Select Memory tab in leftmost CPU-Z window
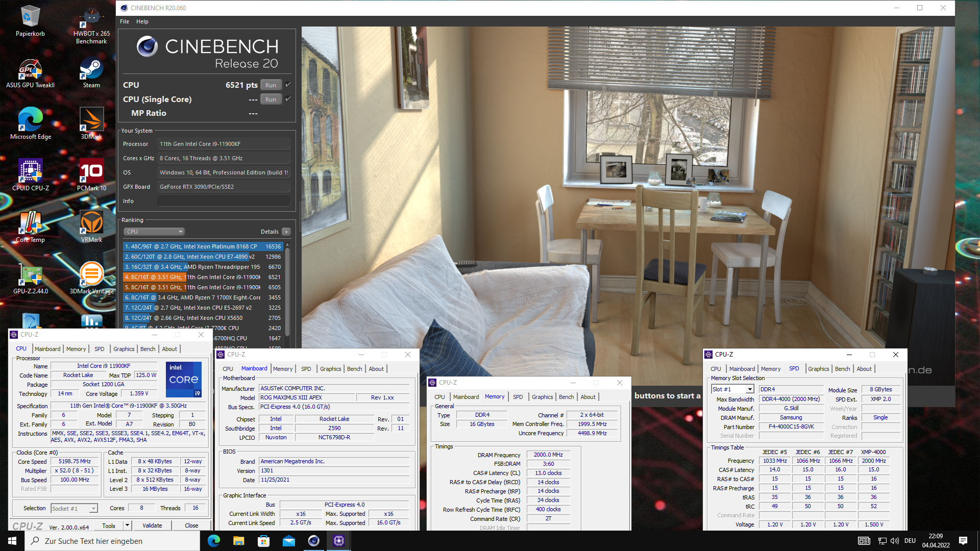Image resolution: width=980 pixels, height=551 pixels. 76,349
